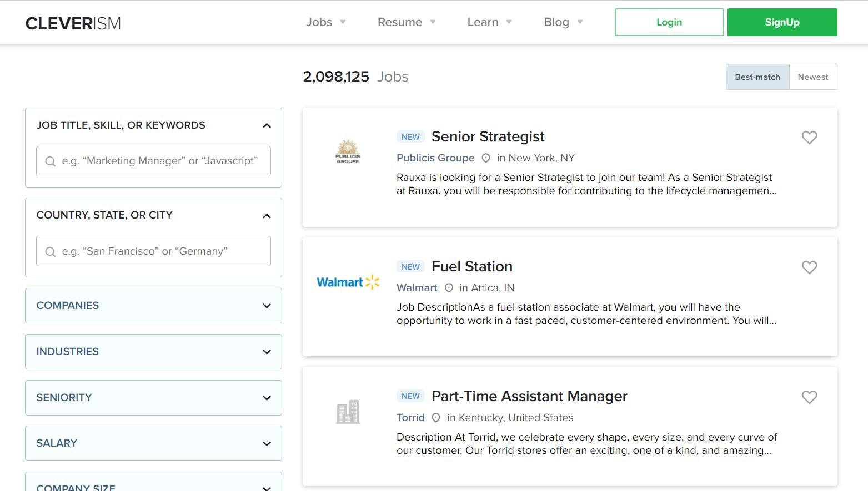Click the Walmart fuel station description text
The image size is (868, 491).
click(x=586, y=314)
